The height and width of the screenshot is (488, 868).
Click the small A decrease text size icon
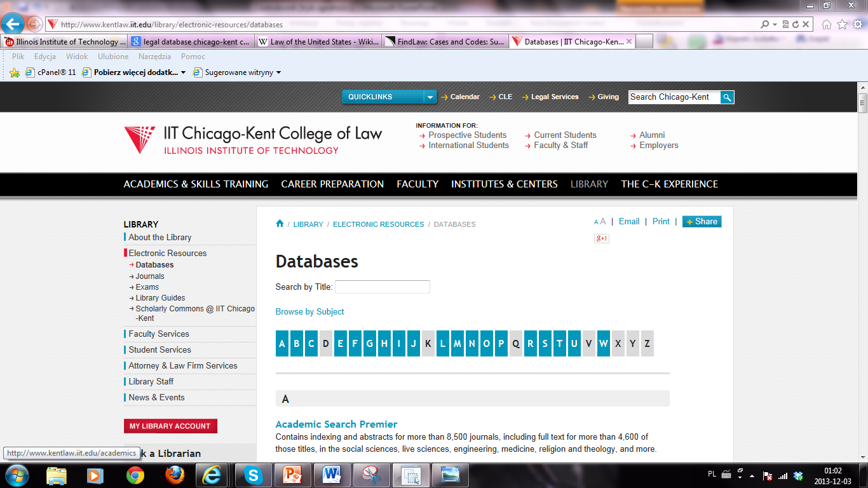(596, 222)
